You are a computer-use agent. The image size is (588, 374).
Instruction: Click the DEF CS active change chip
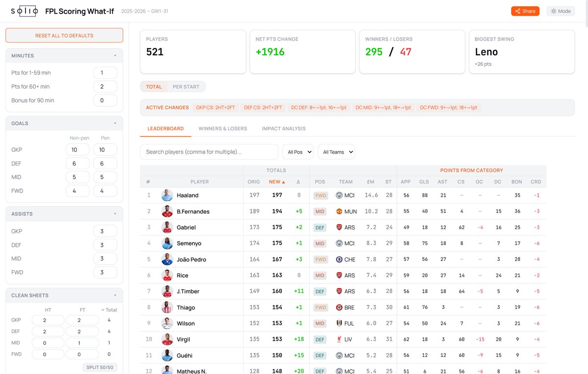(263, 108)
